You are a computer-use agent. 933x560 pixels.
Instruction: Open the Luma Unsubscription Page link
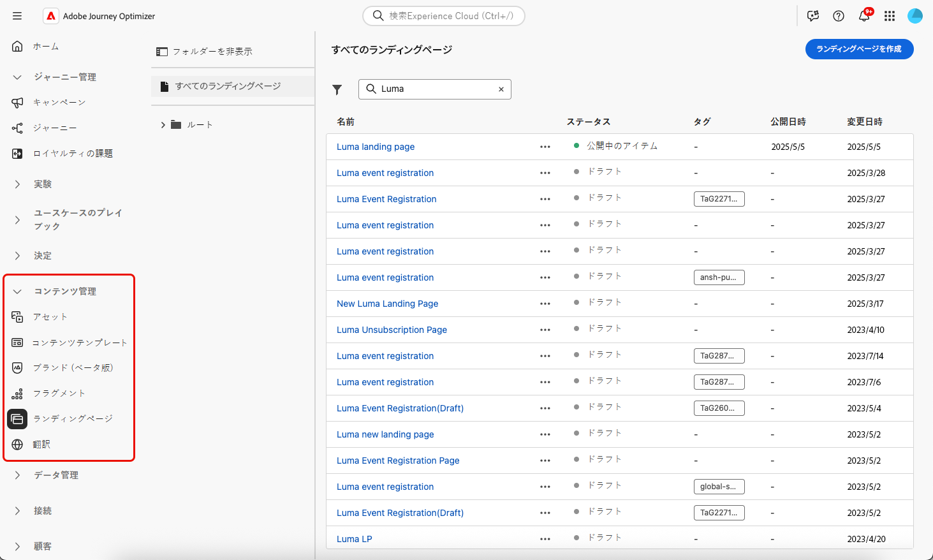point(392,330)
